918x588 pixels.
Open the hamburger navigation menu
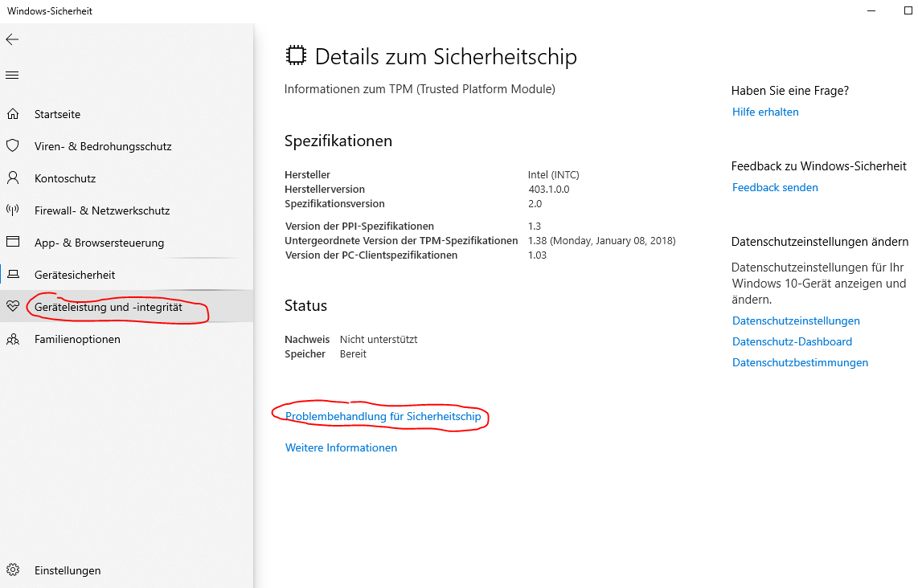point(12,75)
